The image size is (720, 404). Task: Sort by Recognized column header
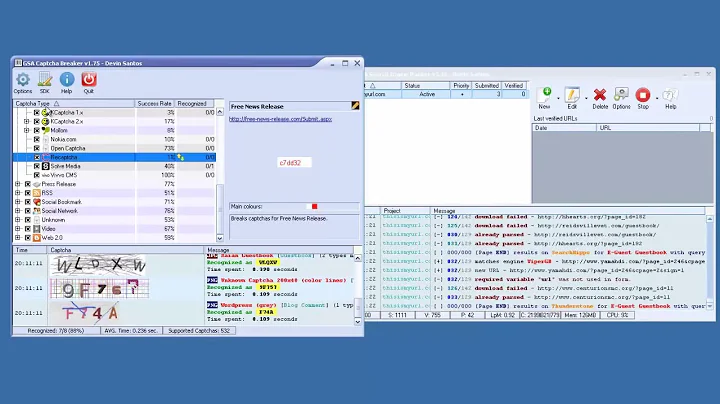[194, 104]
